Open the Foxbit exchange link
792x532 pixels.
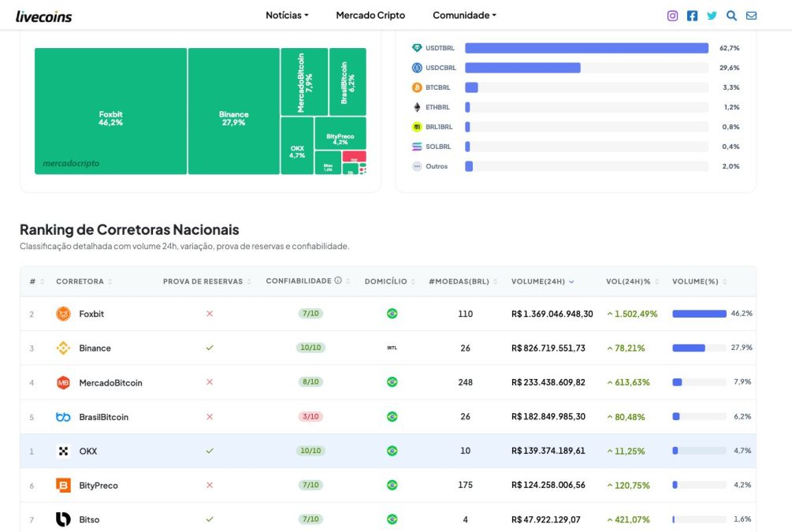tap(91, 314)
